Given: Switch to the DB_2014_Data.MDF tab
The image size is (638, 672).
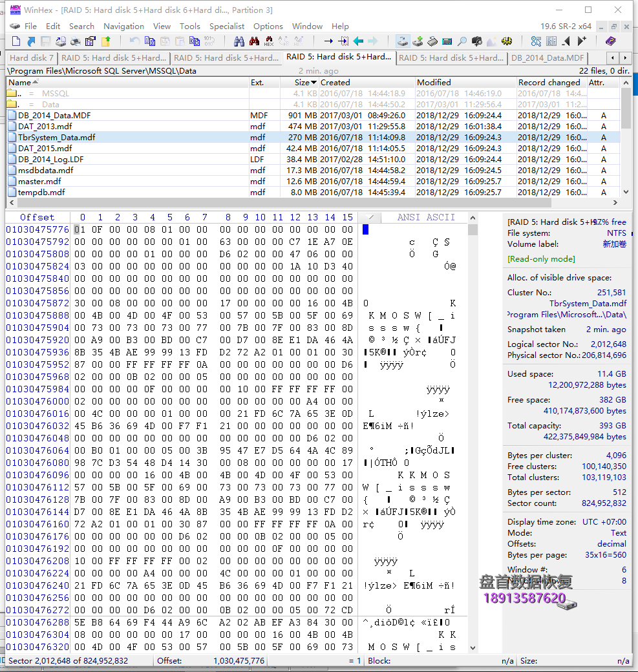Looking at the screenshot, I should tap(548, 58).
